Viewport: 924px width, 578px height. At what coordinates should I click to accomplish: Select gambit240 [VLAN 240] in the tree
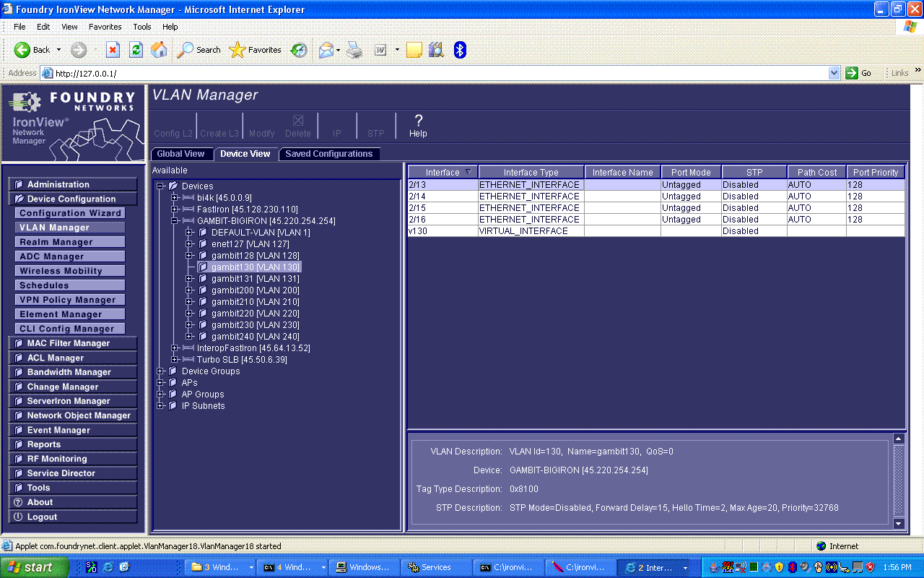pyautogui.click(x=256, y=337)
